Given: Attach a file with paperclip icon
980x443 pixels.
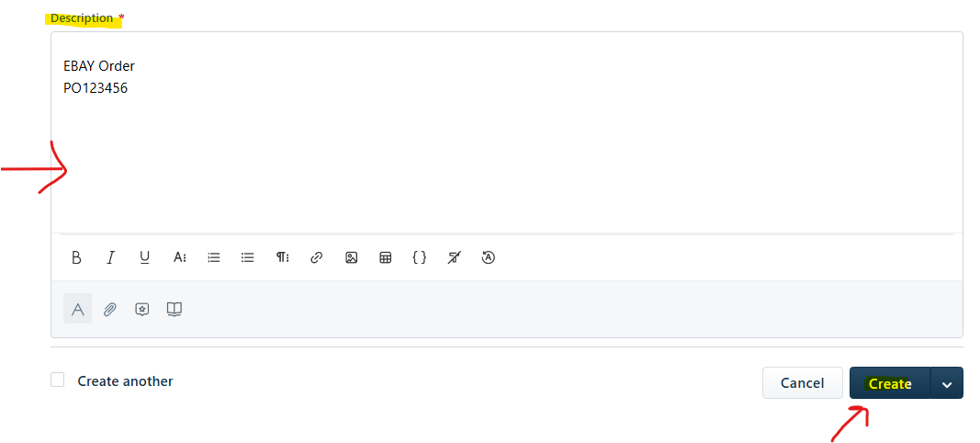Looking at the screenshot, I should pyautogui.click(x=110, y=309).
